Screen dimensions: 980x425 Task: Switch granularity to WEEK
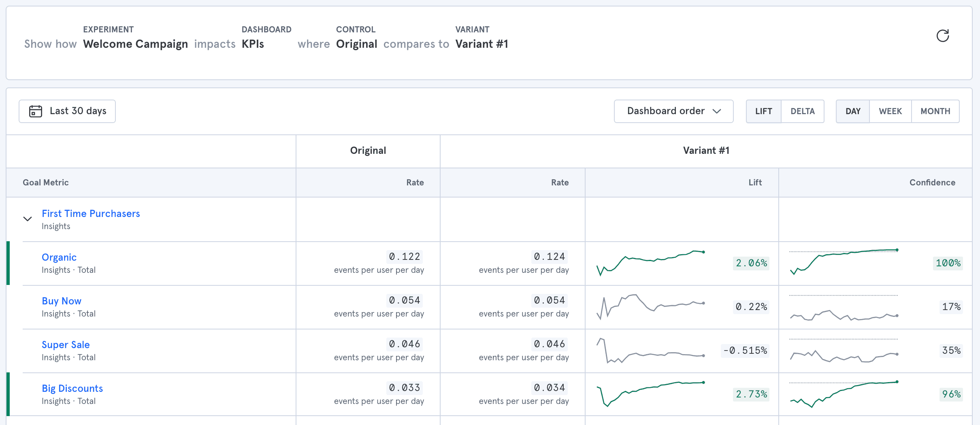click(890, 111)
